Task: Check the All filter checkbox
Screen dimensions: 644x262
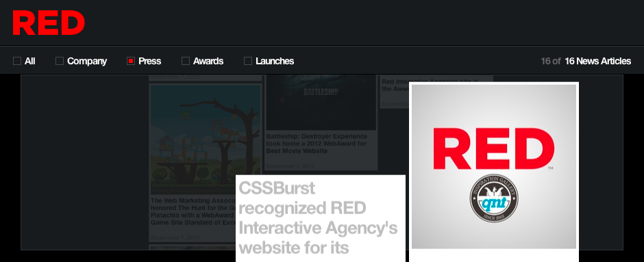Action: click(17, 61)
